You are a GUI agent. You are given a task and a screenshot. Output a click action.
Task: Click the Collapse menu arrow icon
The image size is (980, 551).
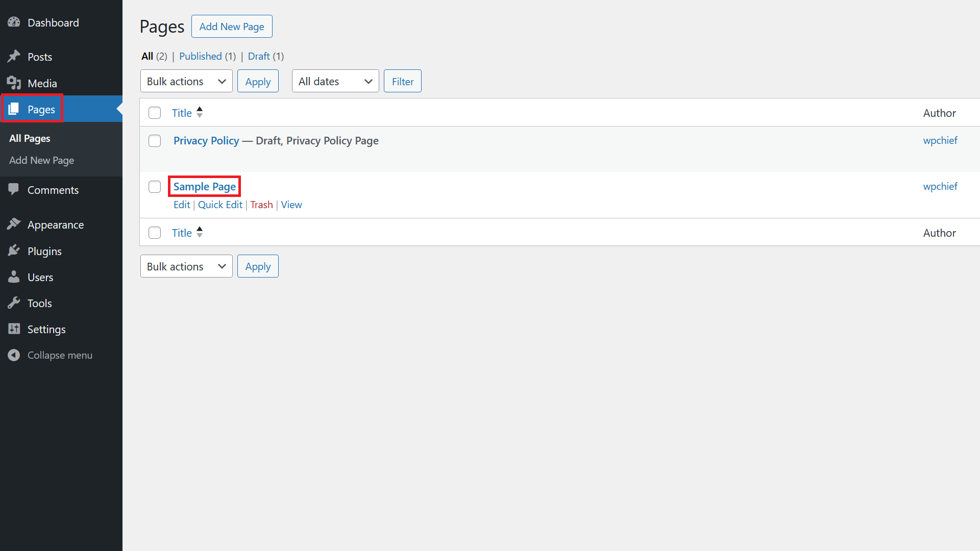coord(14,355)
